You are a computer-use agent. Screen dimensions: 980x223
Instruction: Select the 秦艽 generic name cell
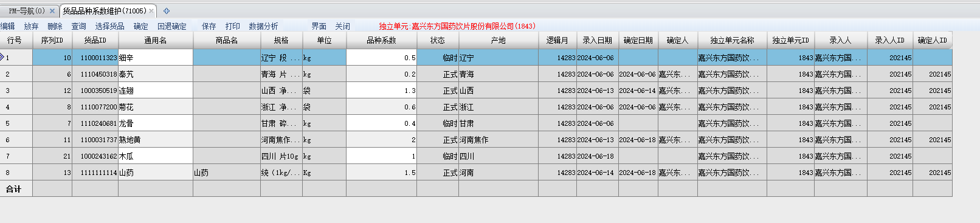click(x=156, y=74)
